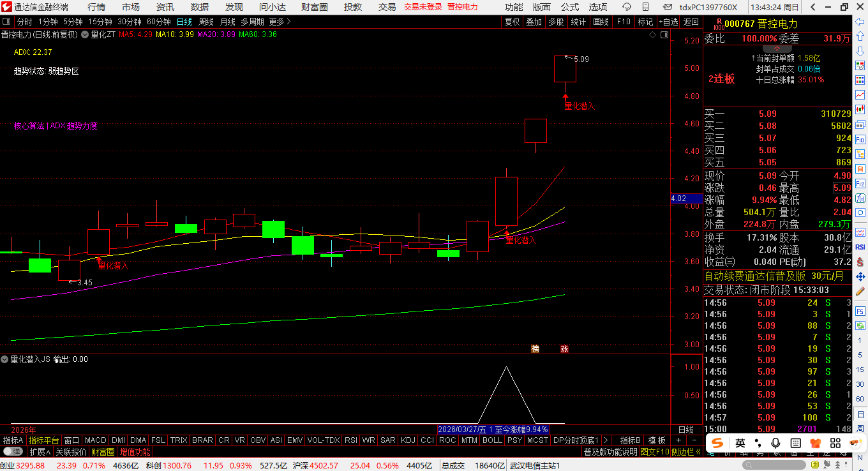Switch to 30分钟 period
868x471 pixels.
(x=129, y=22)
